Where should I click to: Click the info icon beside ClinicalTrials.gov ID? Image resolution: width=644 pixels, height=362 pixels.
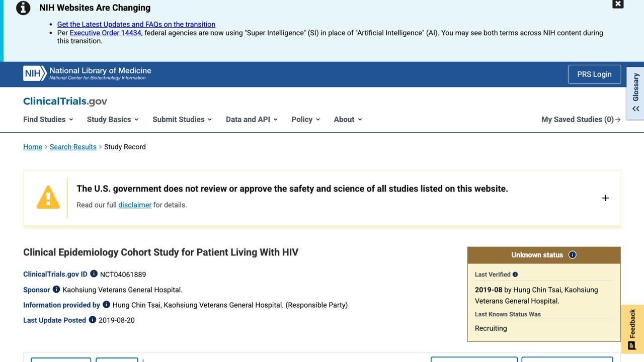94,274
